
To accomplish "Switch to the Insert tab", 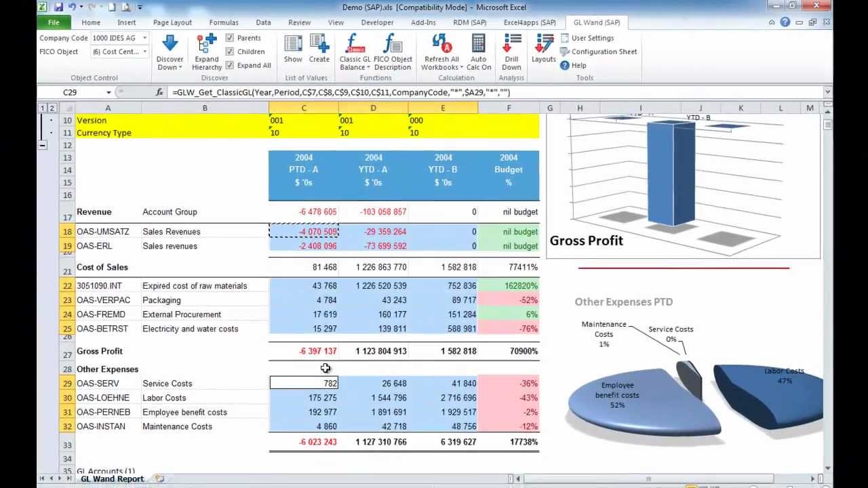I will (x=127, y=22).
